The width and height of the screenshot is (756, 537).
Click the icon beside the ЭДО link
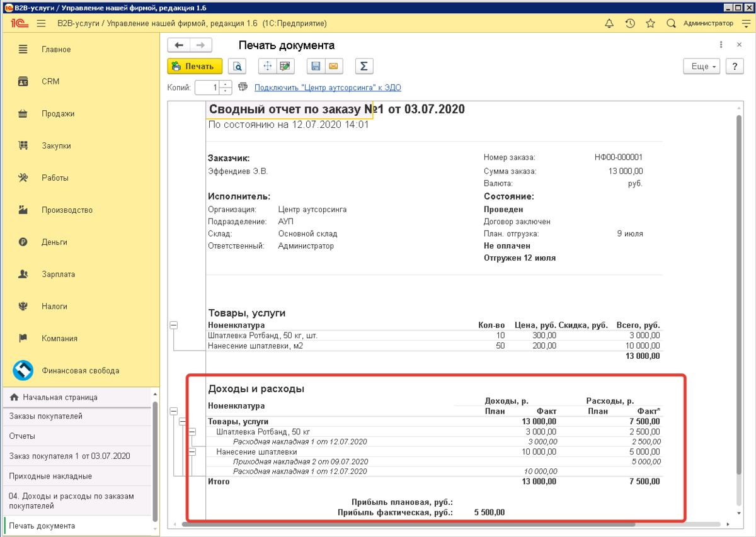tap(243, 88)
